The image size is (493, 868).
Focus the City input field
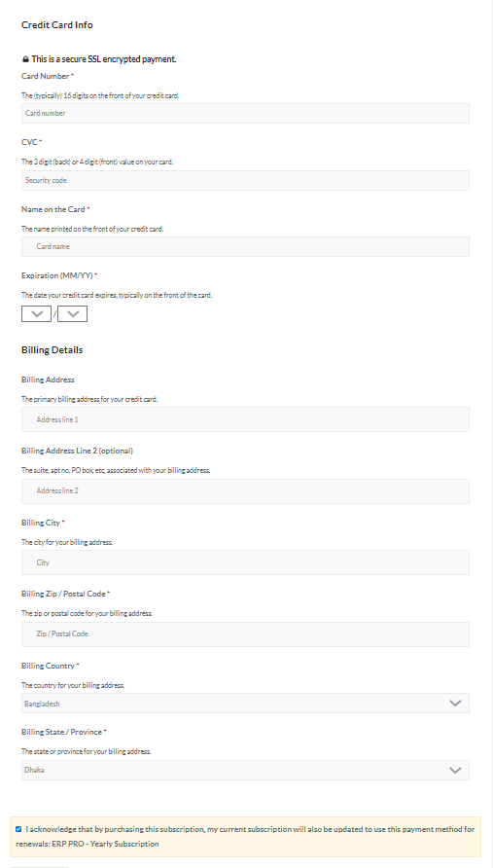[245, 562]
